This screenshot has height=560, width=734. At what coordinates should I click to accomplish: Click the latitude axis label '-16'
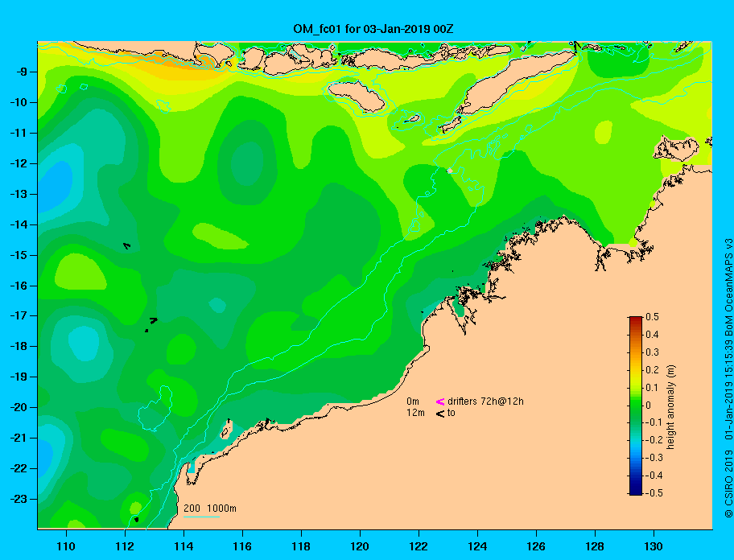[19, 286]
